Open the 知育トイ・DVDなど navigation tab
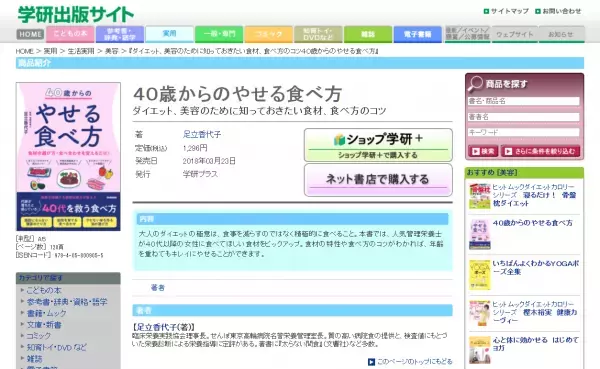The width and height of the screenshot is (600, 369). pos(318,34)
